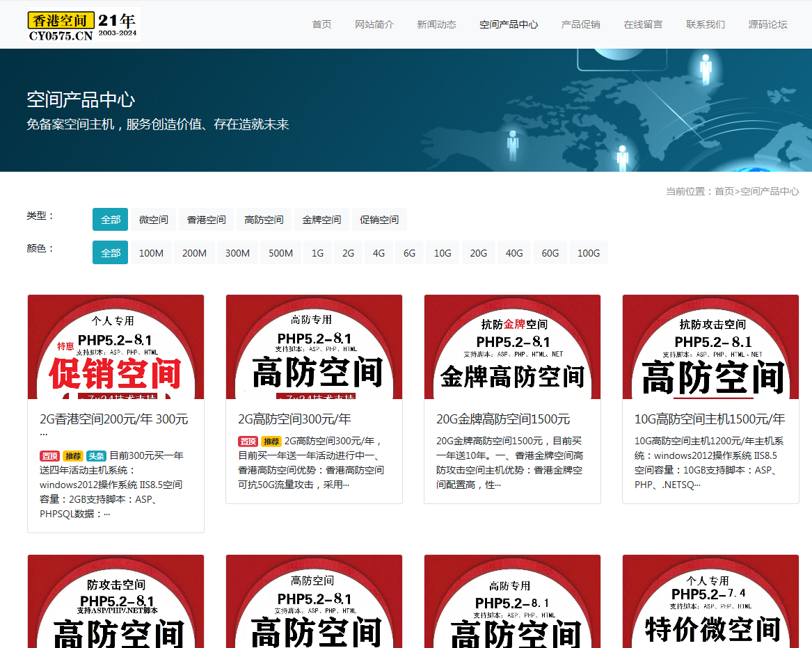
Task: Click breadcrumb link 空间产品中心
Action: [x=770, y=191]
